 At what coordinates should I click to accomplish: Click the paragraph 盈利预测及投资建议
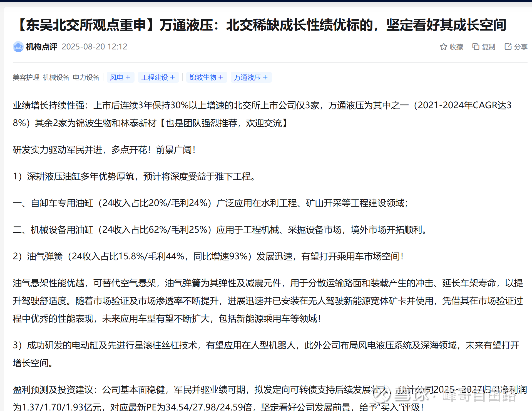[270, 398]
